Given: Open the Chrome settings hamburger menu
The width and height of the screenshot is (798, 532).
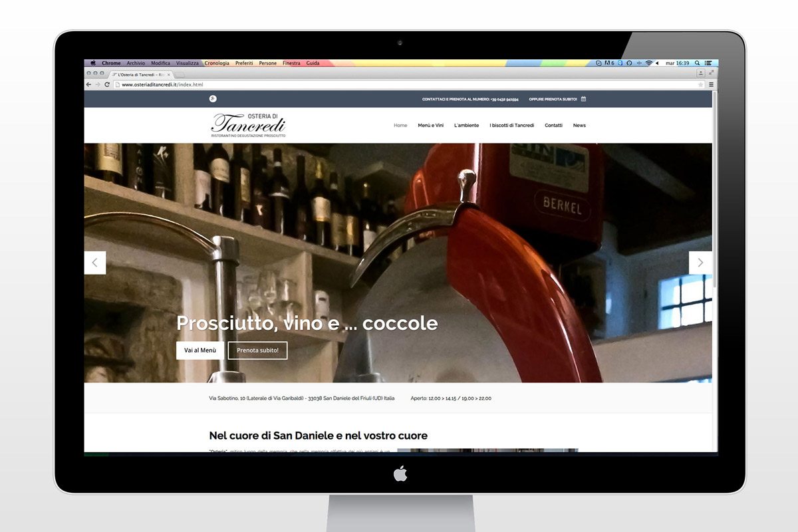Looking at the screenshot, I should coord(711,84).
